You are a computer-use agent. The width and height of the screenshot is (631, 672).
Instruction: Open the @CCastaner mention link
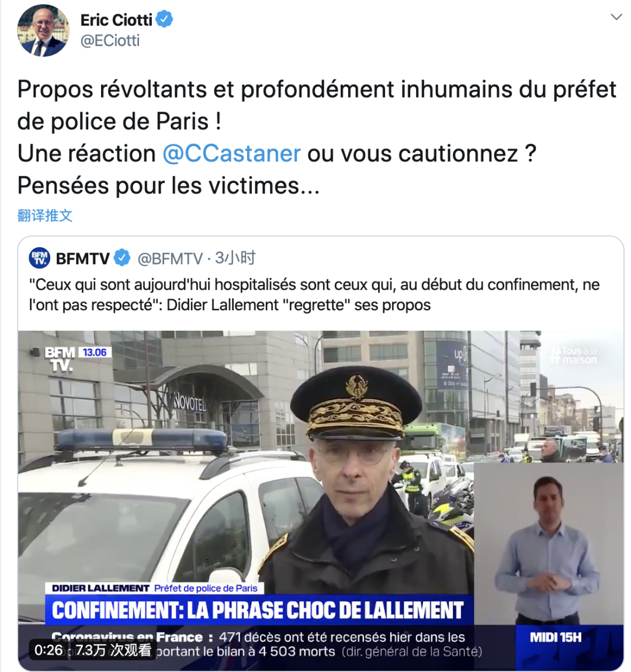click(x=231, y=154)
